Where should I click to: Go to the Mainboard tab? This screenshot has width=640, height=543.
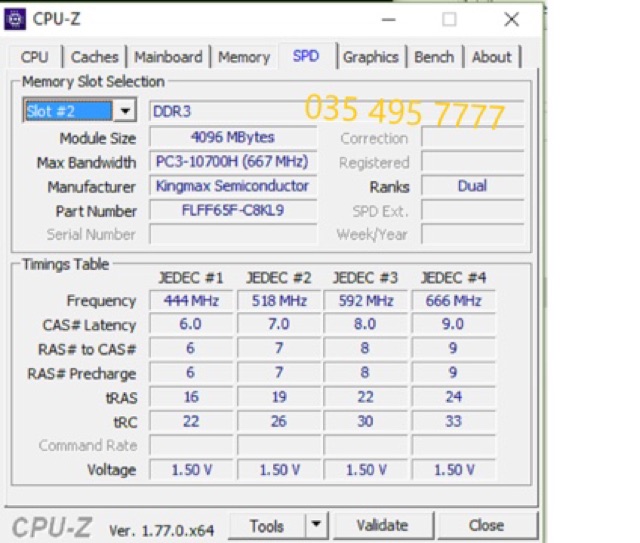click(168, 57)
